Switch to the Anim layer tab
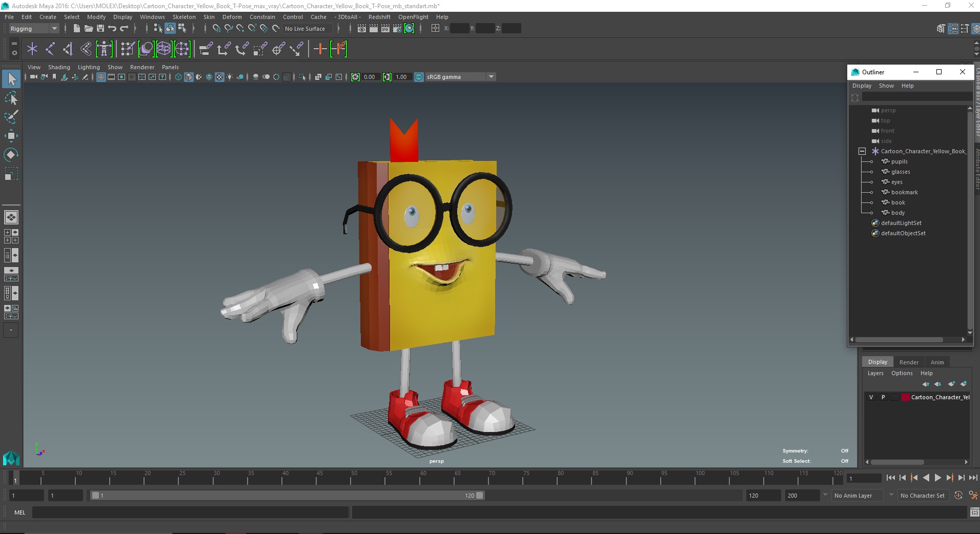 tap(937, 362)
